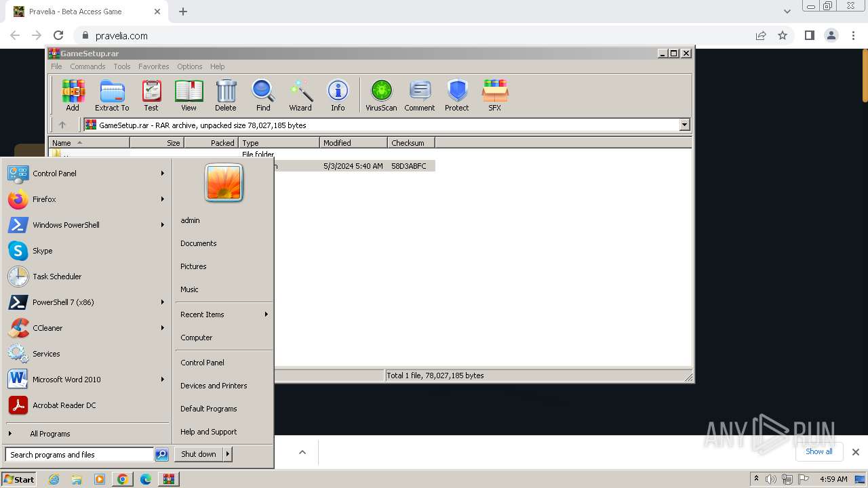Viewport: 868px width, 488px height.
Task: Open Extract To tool in WinRAR
Action: coord(112,95)
